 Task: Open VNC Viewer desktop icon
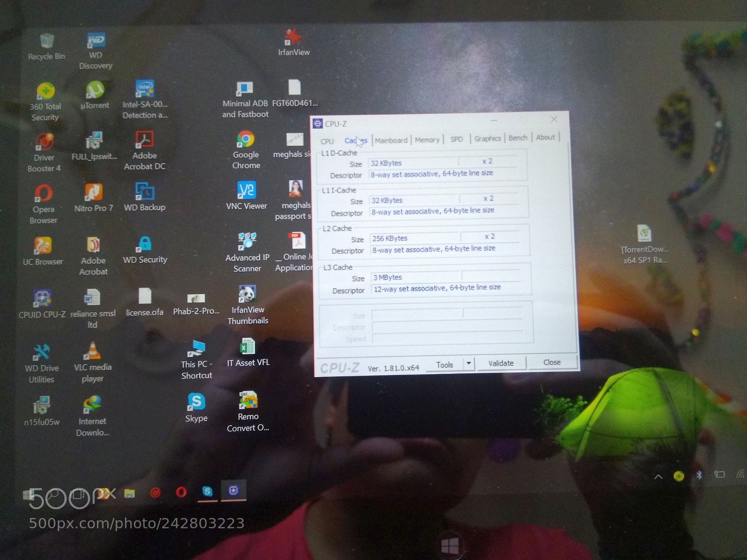247,196
